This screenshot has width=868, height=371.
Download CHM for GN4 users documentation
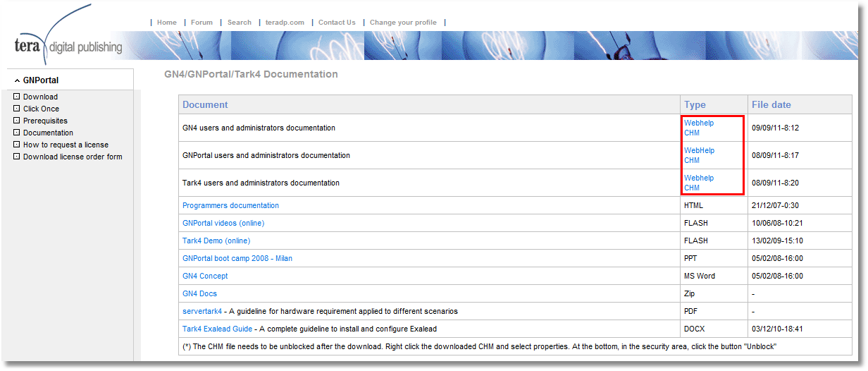tap(692, 133)
